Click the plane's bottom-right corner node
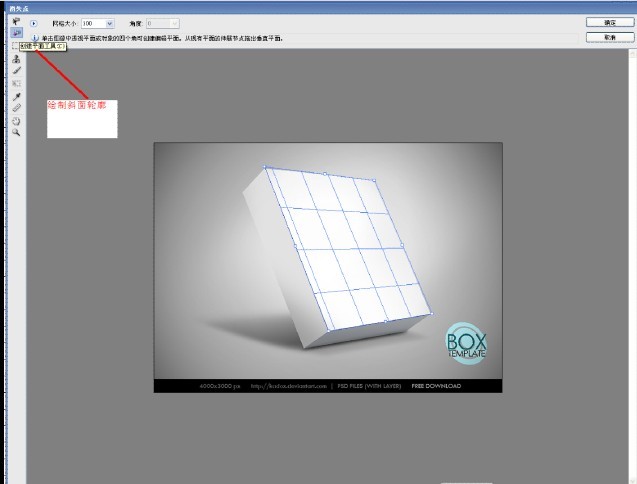The height and width of the screenshot is (484, 637). tap(431, 313)
